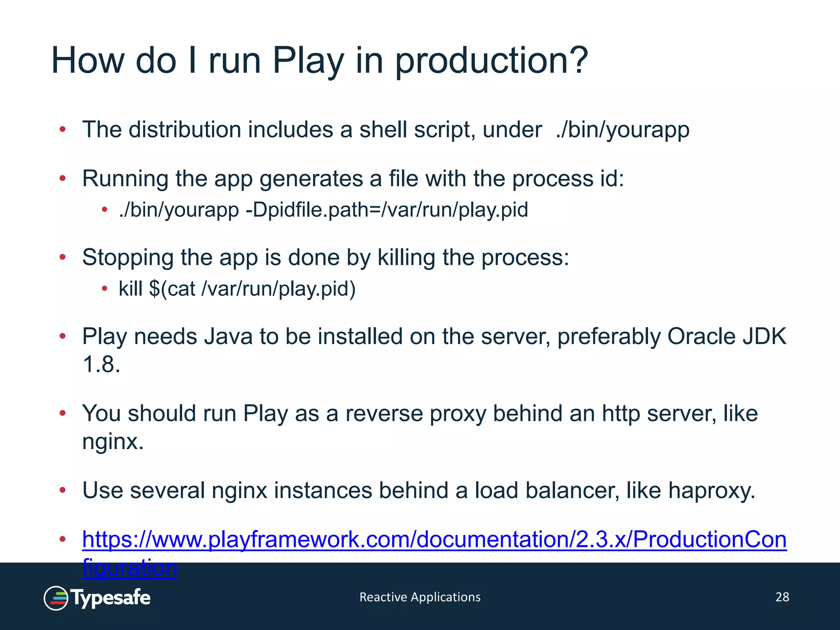Click the 'Reactive Applications' footer text

(420, 597)
